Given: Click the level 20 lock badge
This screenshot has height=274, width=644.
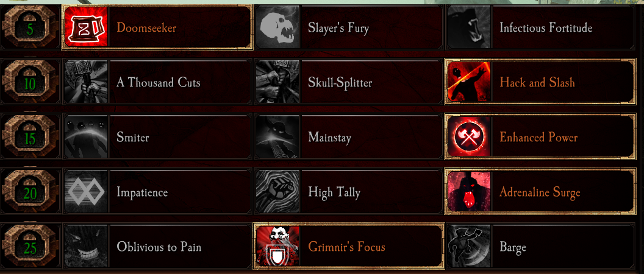Looking at the screenshot, I should [x=30, y=192].
